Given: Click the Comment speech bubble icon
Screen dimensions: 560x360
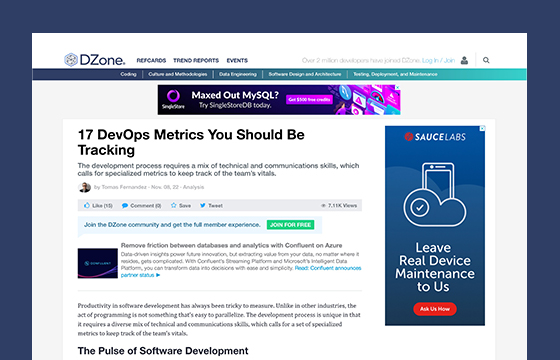Looking at the screenshot, I should [x=125, y=206].
